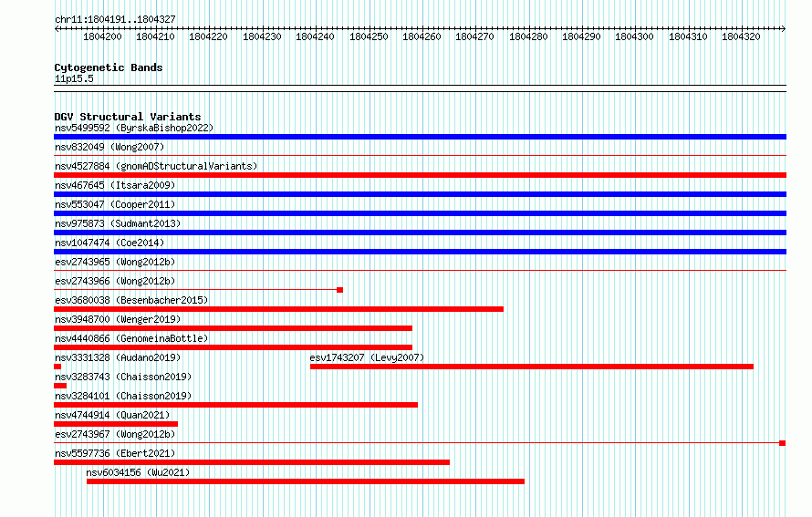Click the right arrowhead of the ruler
This screenshot has width=812, height=517.
pyautogui.click(x=784, y=29)
